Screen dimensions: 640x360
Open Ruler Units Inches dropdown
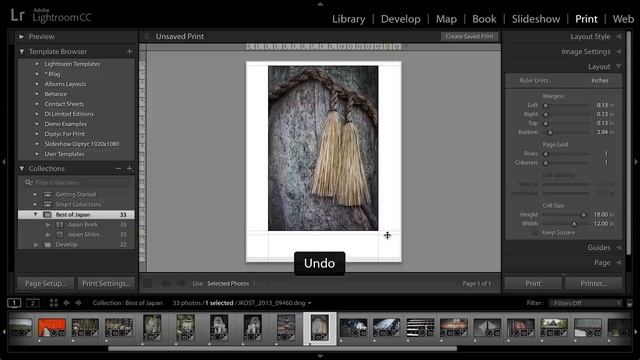[602, 81]
